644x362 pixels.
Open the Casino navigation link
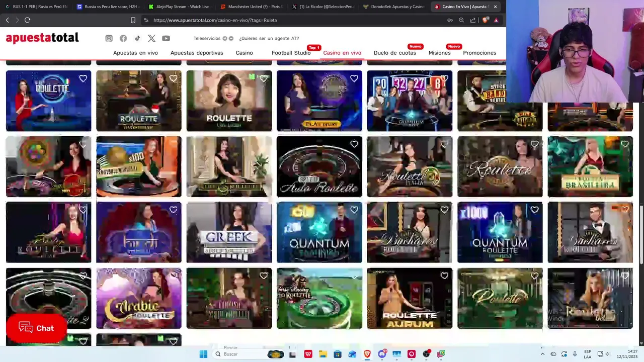(x=244, y=53)
